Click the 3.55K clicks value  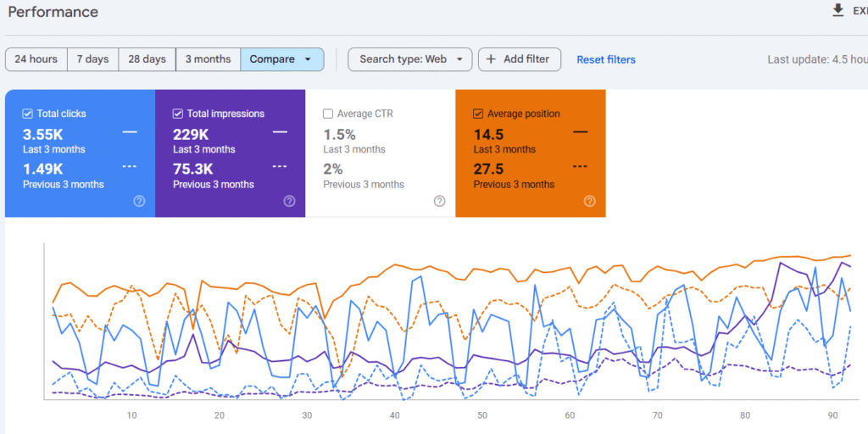click(x=43, y=135)
